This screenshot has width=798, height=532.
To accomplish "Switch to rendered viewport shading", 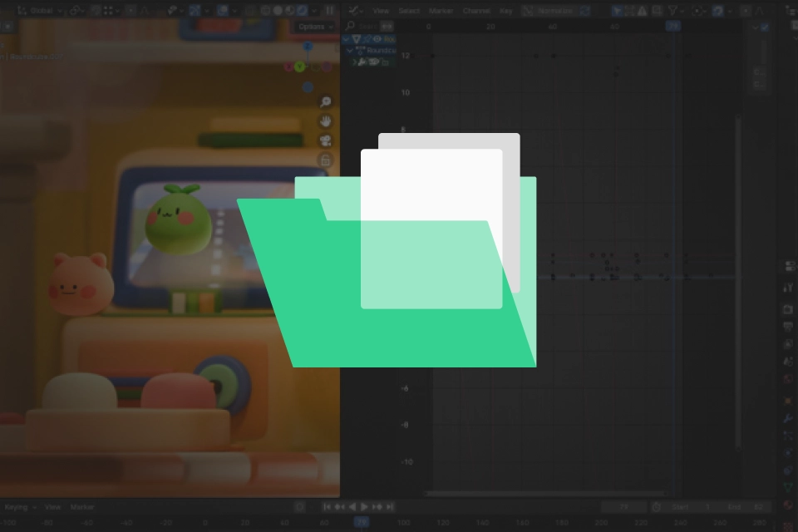I will tap(303, 10).
